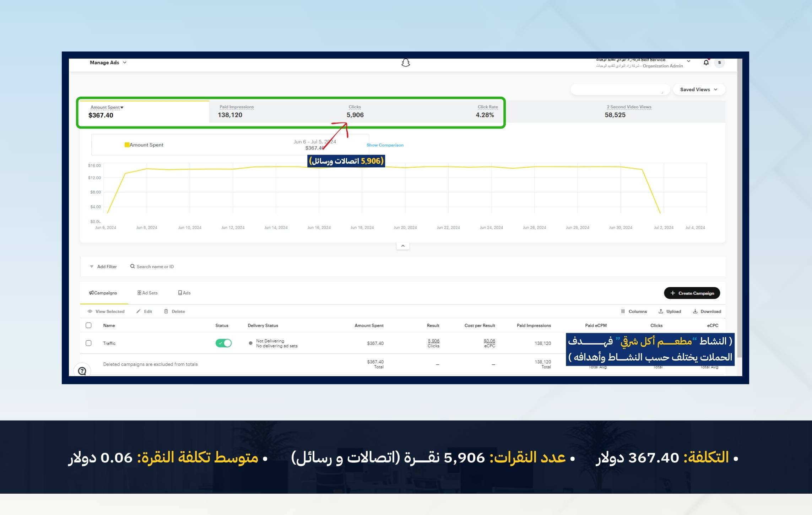Click the Download icon
The width and height of the screenshot is (812, 515).
pos(695,311)
